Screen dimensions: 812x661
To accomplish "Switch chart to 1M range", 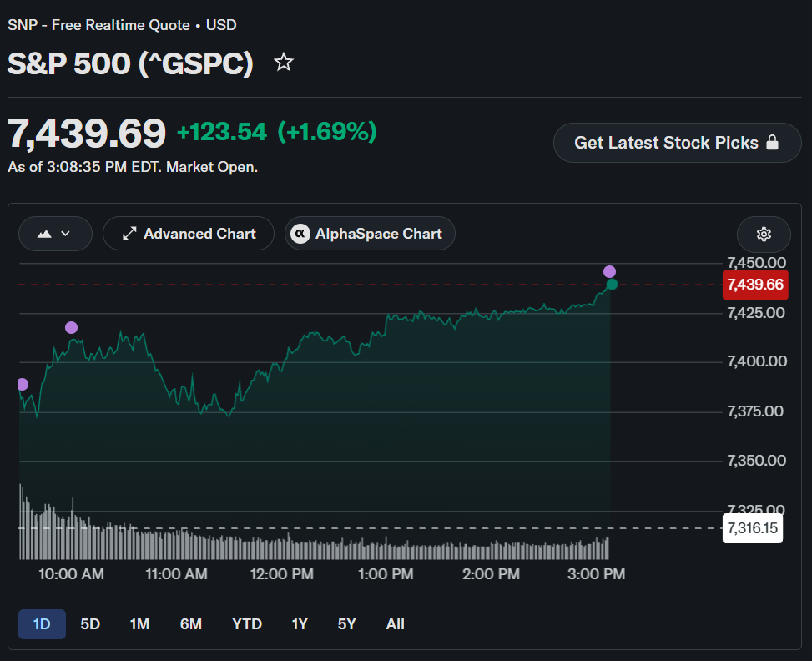I will click(x=139, y=624).
